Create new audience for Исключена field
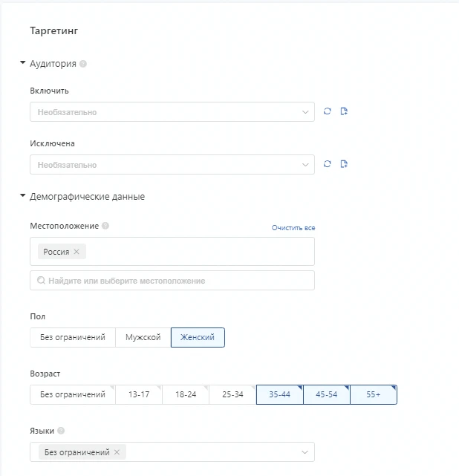The width and height of the screenshot is (459, 476). tap(344, 164)
